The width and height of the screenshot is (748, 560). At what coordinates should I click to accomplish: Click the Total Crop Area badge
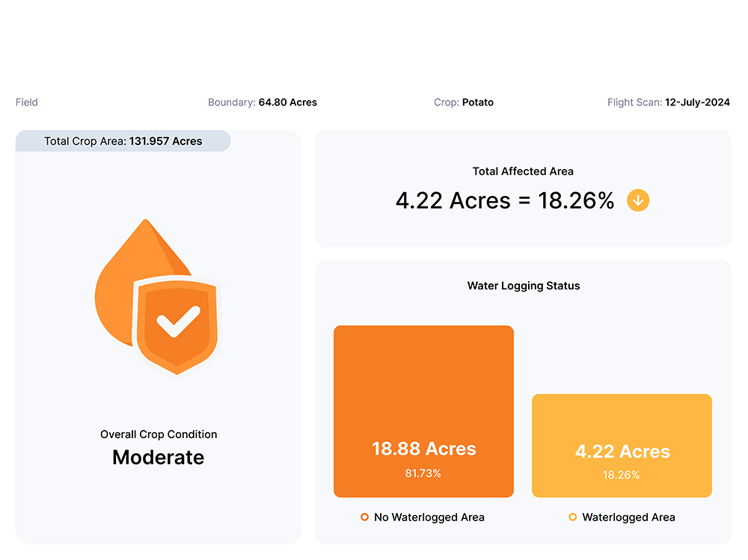(x=123, y=141)
